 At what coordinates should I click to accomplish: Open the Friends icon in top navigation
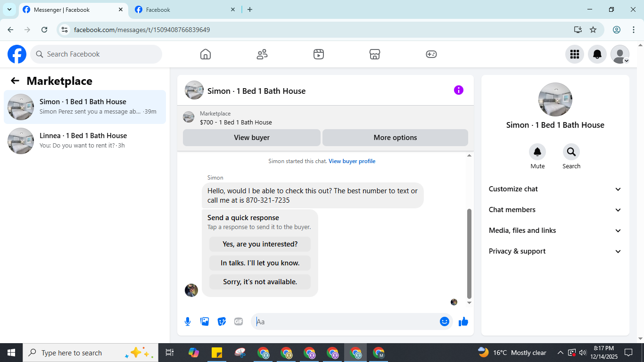262,54
